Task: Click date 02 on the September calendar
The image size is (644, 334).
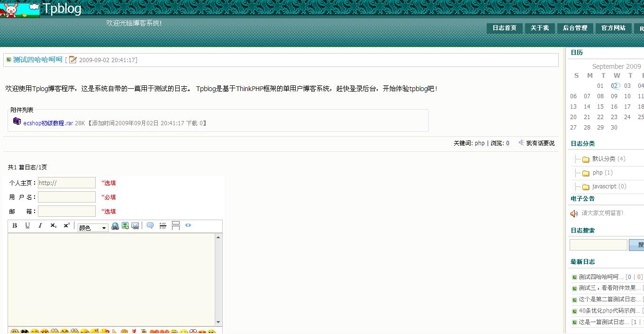Action: (x=615, y=86)
